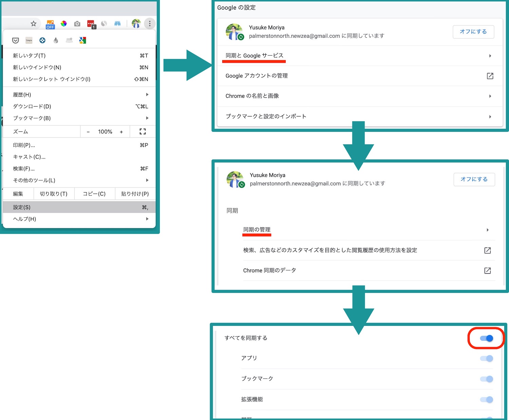This screenshot has height=420, width=509.
Task: Expand the 履歴(H) submenu arrow
Action: pyautogui.click(x=147, y=94)
